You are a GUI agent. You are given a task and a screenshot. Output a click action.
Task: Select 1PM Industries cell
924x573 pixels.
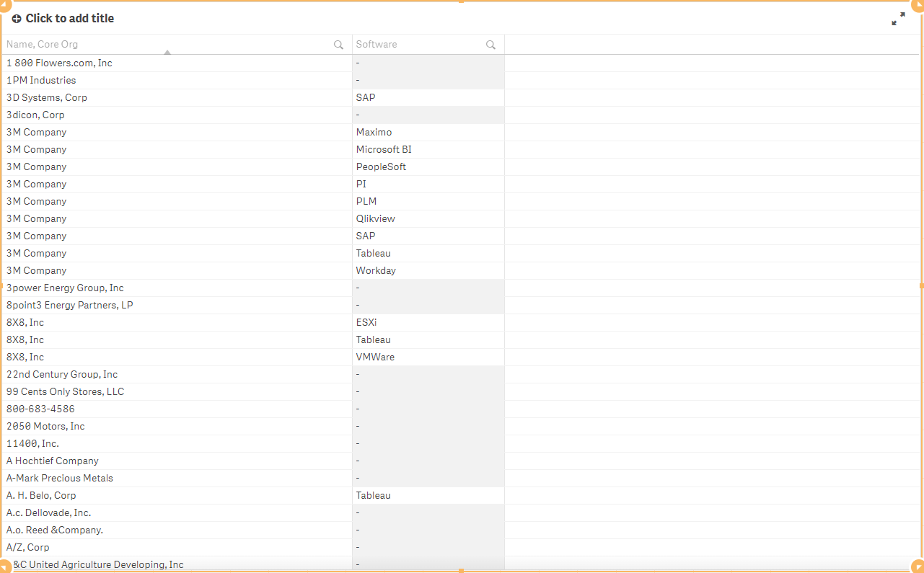tap(177, 80)
